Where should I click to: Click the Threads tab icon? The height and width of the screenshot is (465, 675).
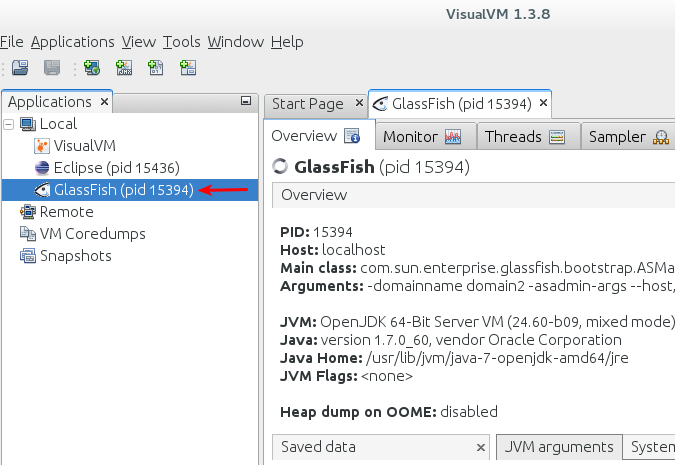557,137
